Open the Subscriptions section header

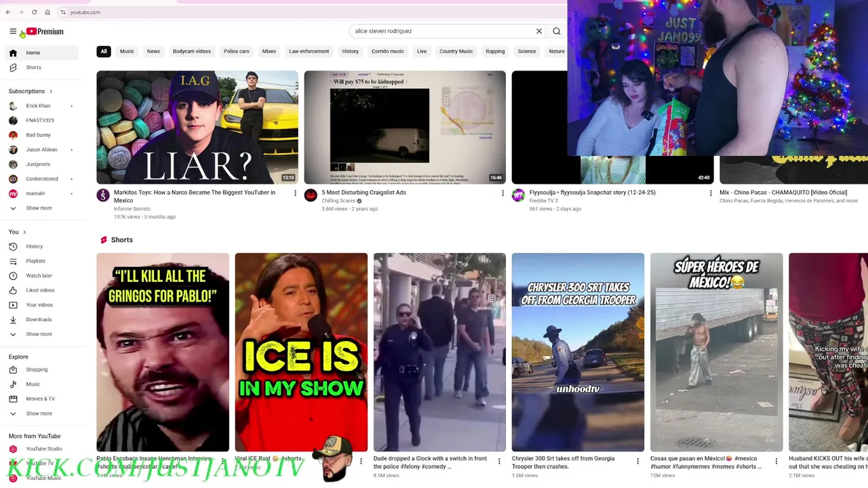pos(31,91)
